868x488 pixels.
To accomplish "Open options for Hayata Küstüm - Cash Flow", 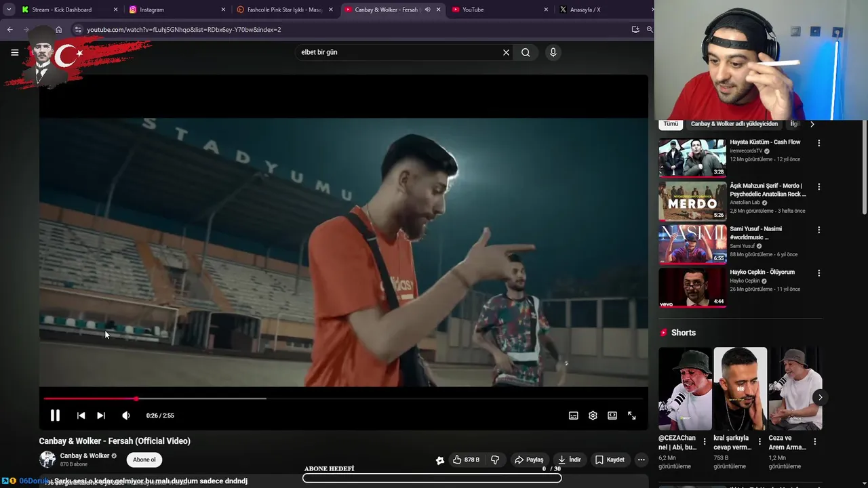I will pos(818,143).
